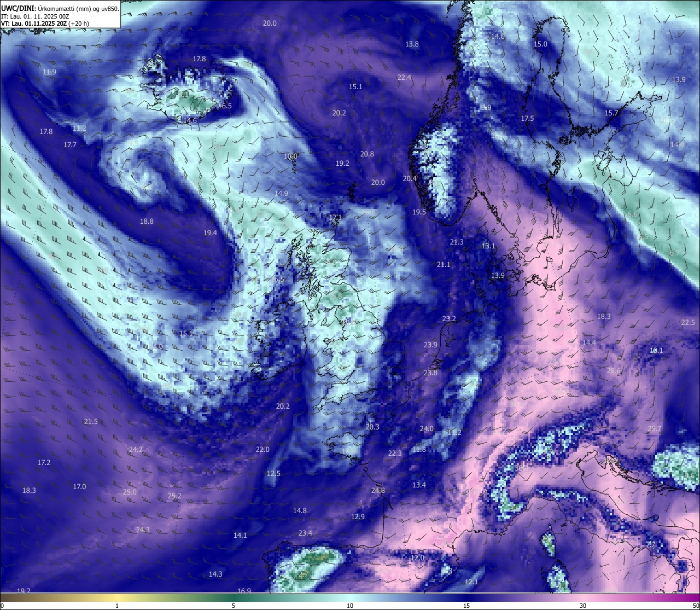Screen dimensions: 700x610
Task: Click the 13.8 value north of Norway
Action: point(412,44)
